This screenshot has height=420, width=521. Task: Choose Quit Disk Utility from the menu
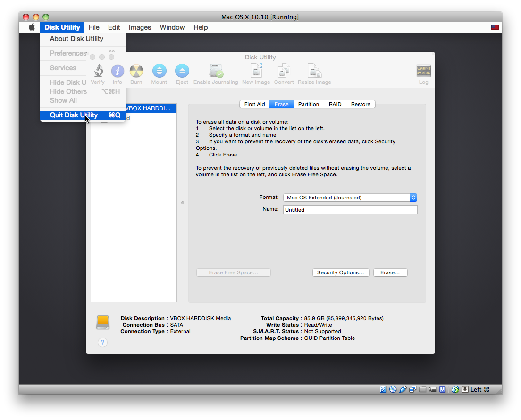pyautogui.click(x=83, y=115)
